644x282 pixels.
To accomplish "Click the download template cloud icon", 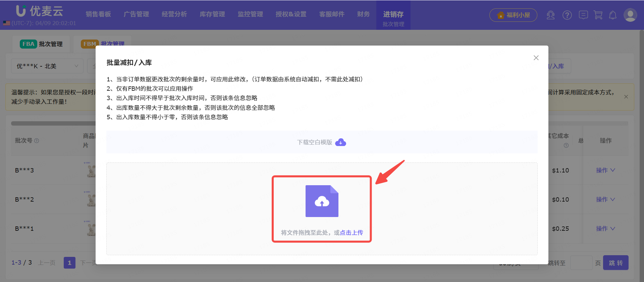I will pos(340,142).
